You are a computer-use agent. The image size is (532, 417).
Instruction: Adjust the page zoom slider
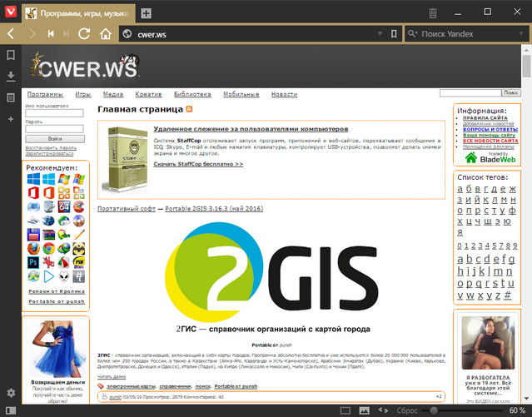(433, 410)
